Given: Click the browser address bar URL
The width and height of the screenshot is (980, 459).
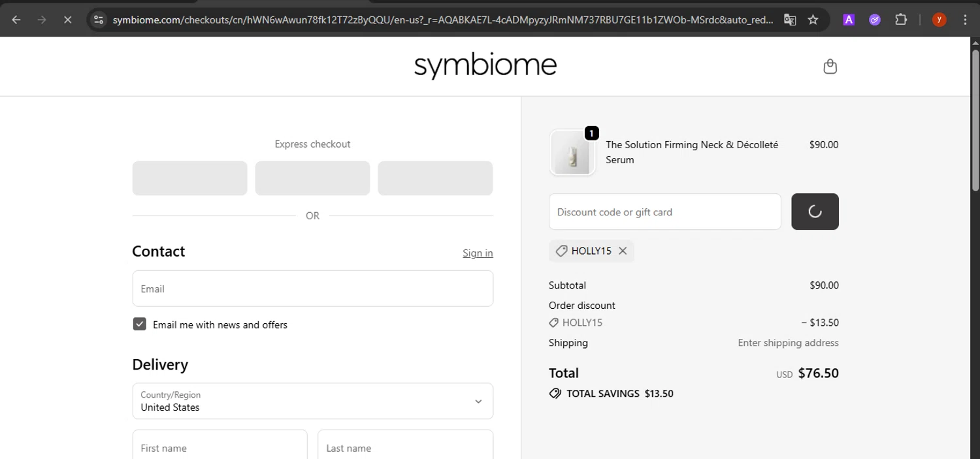Looking at the screenshot, I should [443, 20].
